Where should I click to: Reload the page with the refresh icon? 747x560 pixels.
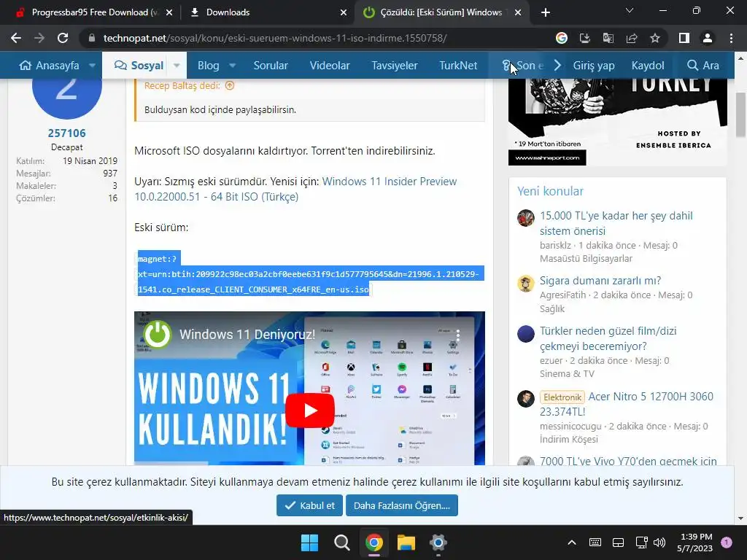[x=63, y=38]
